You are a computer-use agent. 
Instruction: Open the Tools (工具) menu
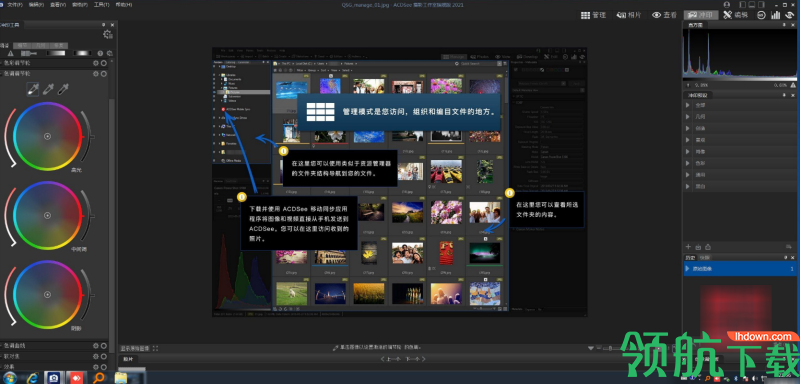coord(101,5)
